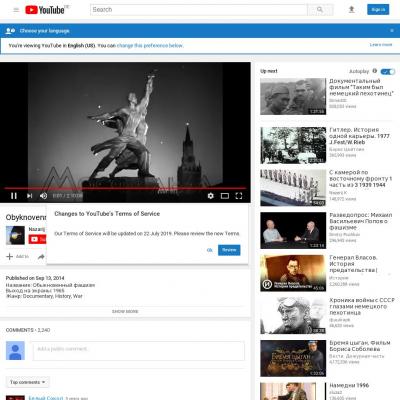Screen dimensions: 400x400
Task: Open 'Разведопрос: Михаил Васильевич Попов' video
Action: tap(361, 221)
